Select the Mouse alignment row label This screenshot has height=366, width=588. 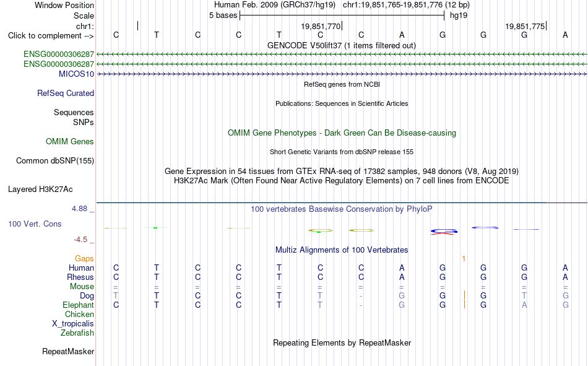(x=82, y=286)
